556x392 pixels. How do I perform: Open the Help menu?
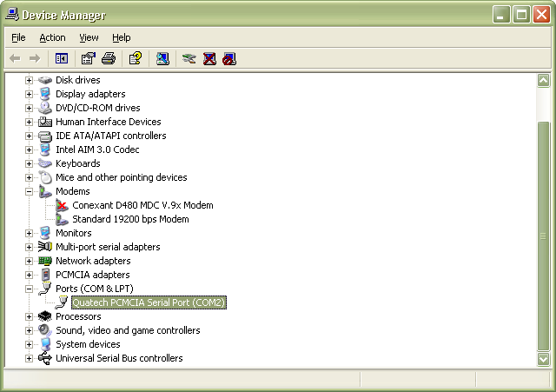(122, 37)
